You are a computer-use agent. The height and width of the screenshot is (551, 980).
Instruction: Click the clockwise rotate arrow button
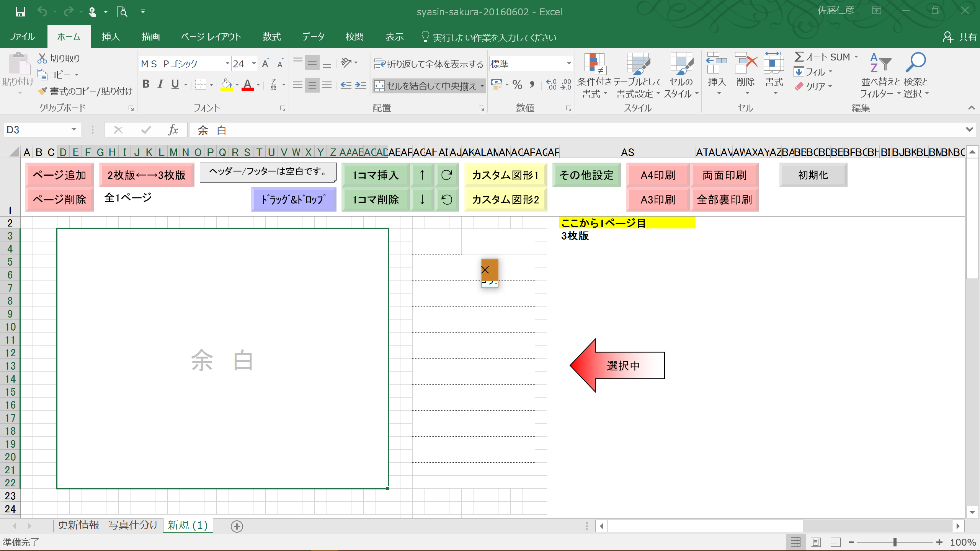447,175
